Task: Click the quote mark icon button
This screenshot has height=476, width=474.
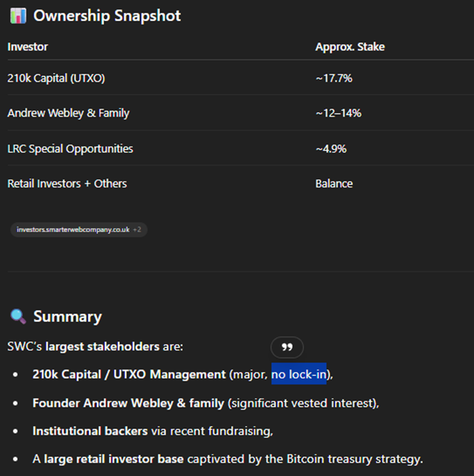Action: (287, 347)
